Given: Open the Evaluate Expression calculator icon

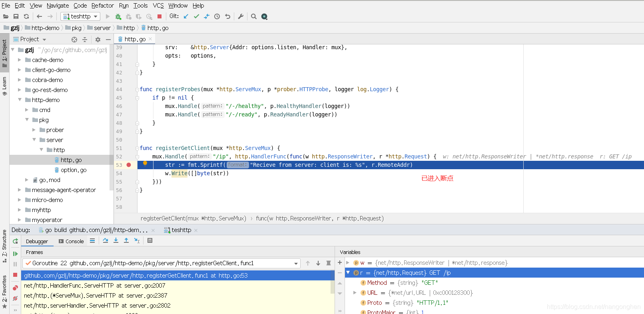Looking at the screenshot, I should tap(150, 241).
